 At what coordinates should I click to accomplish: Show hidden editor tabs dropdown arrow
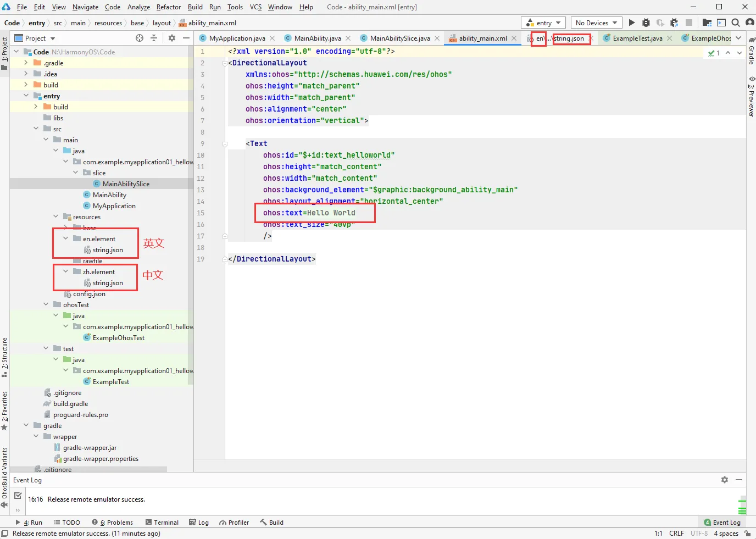(x=738, y=38)
